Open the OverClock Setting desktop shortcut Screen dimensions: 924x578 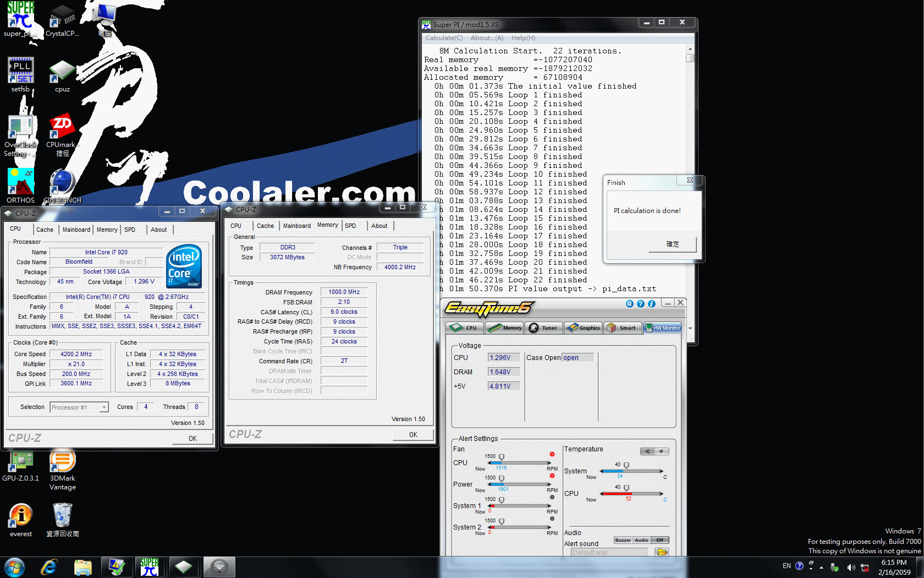tap(20, 135)
